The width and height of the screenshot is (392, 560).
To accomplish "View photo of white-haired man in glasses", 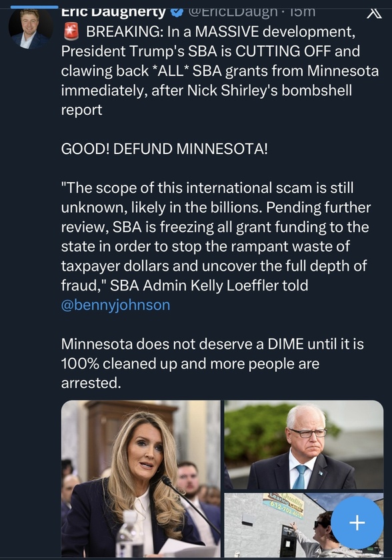I will pos(304,445).
